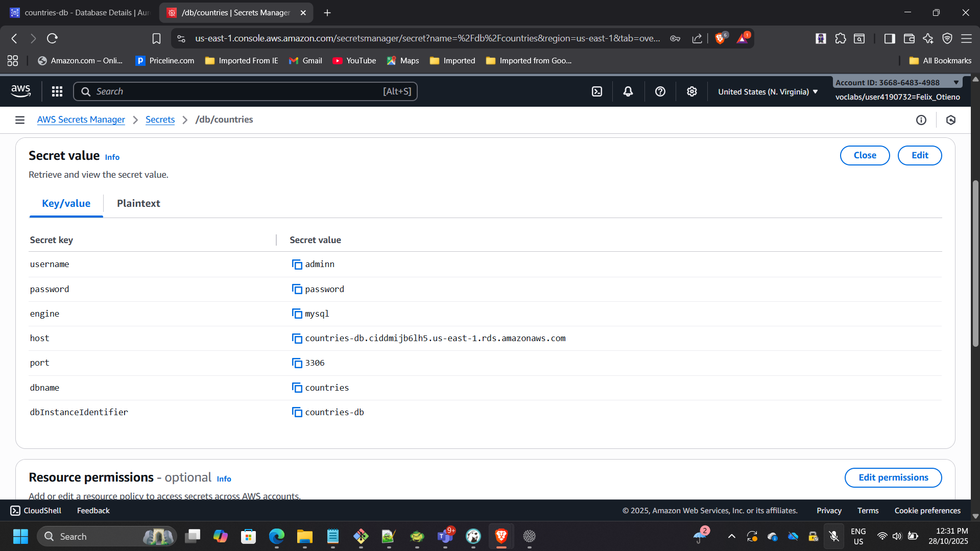Viewport: 980px width, 551px height.
Task: Click the Edit button for secret value
Action: [919, 155]
